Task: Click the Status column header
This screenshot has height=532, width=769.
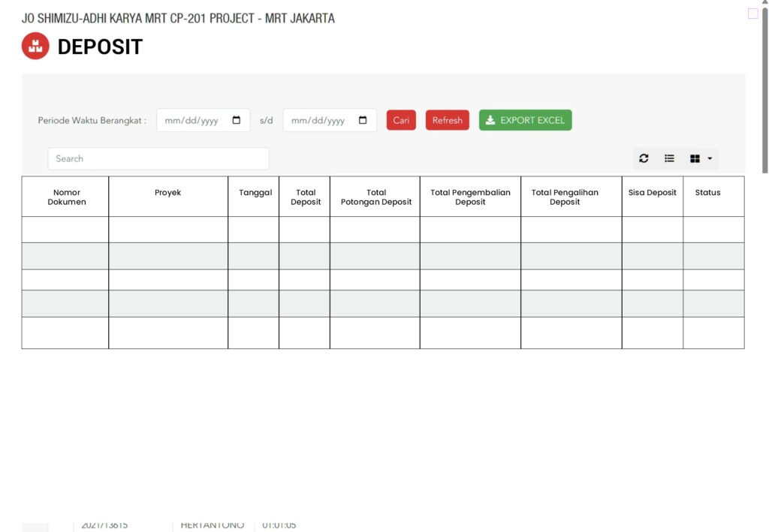Action: pos(707,193)
